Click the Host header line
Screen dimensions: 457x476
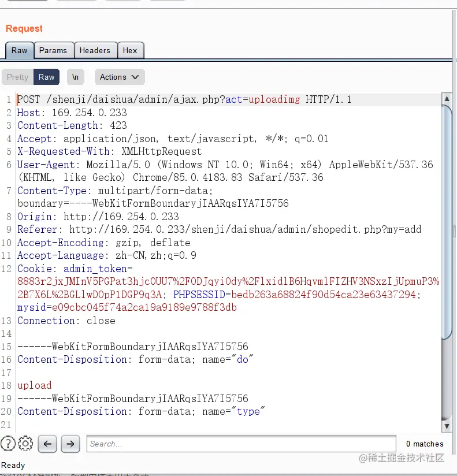(x=72, y=113)
